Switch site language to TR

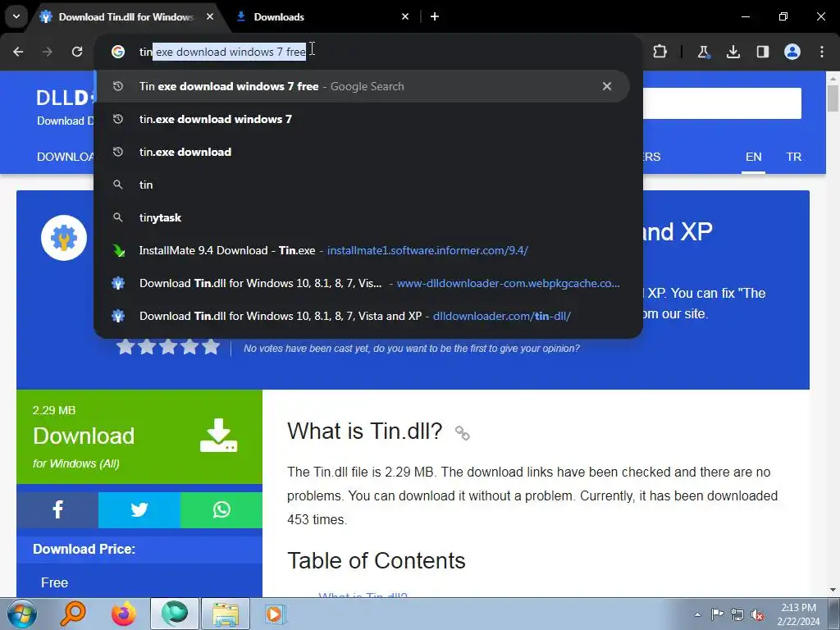[x=794, y=157]
